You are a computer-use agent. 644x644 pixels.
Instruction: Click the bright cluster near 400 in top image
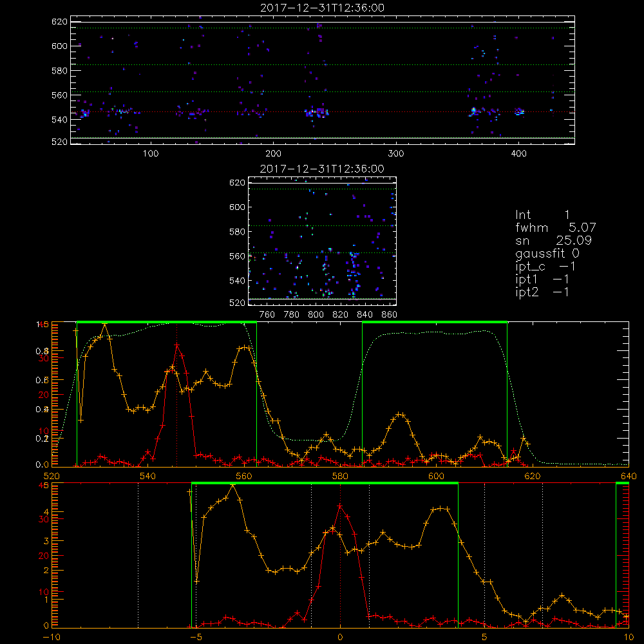tap(520, 111)
